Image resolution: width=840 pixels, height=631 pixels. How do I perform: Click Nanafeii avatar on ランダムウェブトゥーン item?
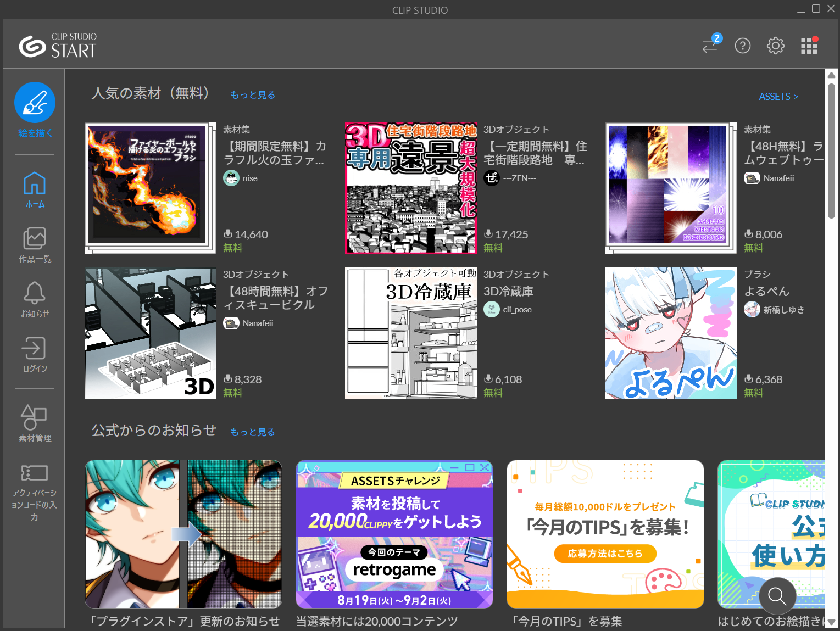pos(752,178)
